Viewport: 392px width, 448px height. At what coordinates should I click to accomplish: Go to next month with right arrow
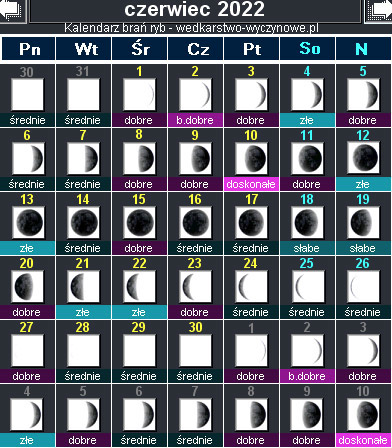pos(379,11)
